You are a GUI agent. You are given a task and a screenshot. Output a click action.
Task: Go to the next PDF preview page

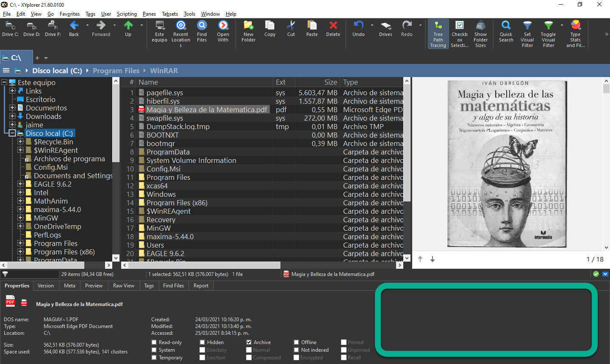point(433,259)
